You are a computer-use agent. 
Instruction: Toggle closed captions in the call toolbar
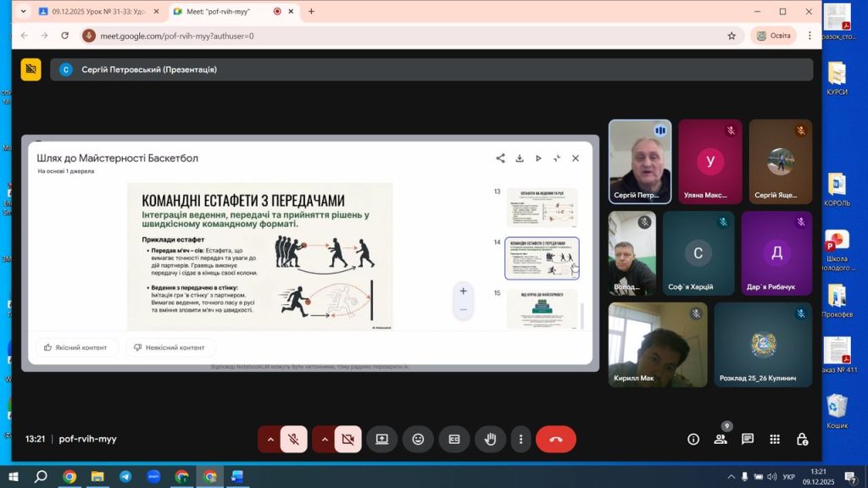click(454, 439)
